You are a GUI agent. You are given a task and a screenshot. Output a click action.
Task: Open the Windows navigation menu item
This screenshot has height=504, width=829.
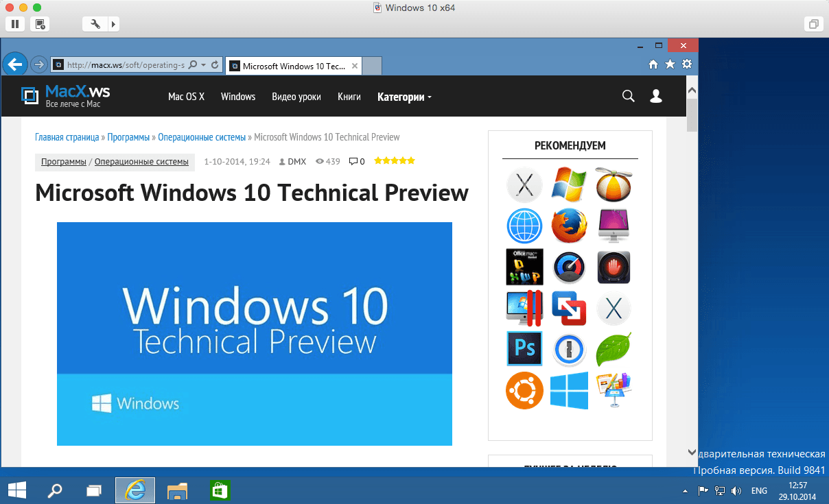[238, 97]
